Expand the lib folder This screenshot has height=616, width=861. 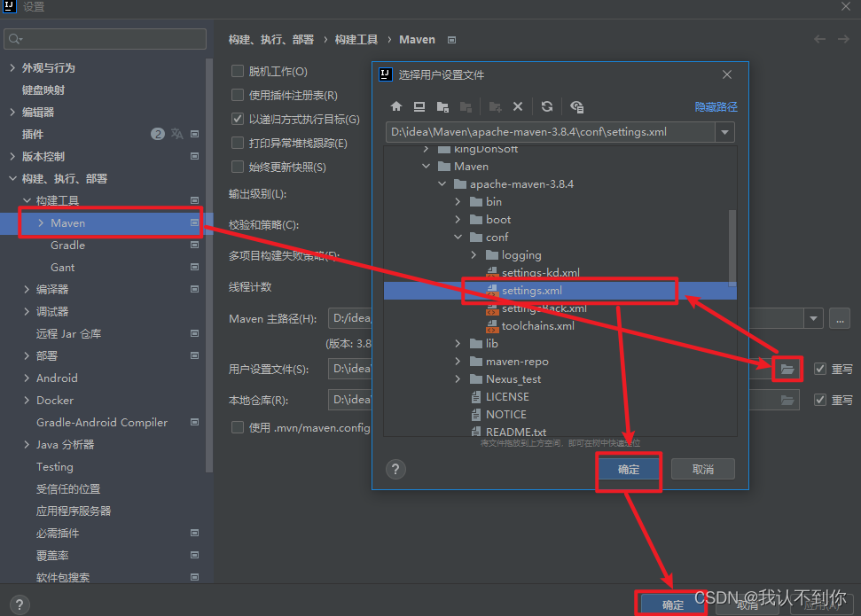coord(458,344)
